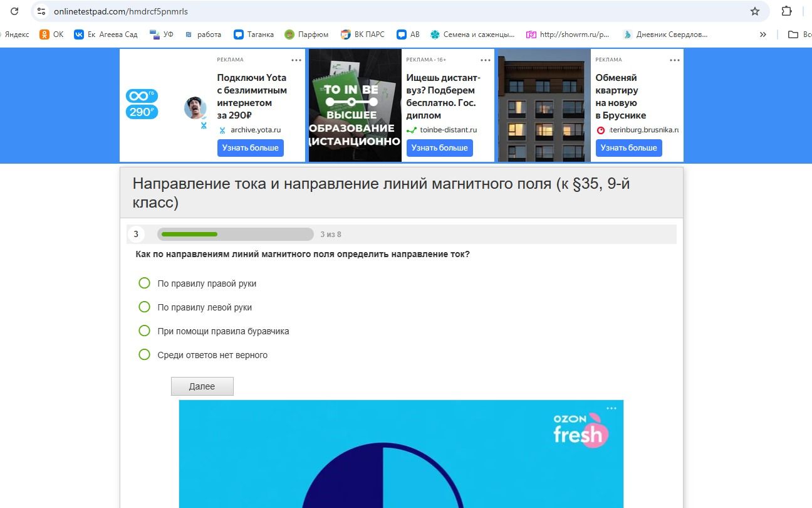Click Ищешь дистант-вуз ad headline
The width and height of the screenshot is (812, 508).
pyautogui.click(x=444, y=97)
